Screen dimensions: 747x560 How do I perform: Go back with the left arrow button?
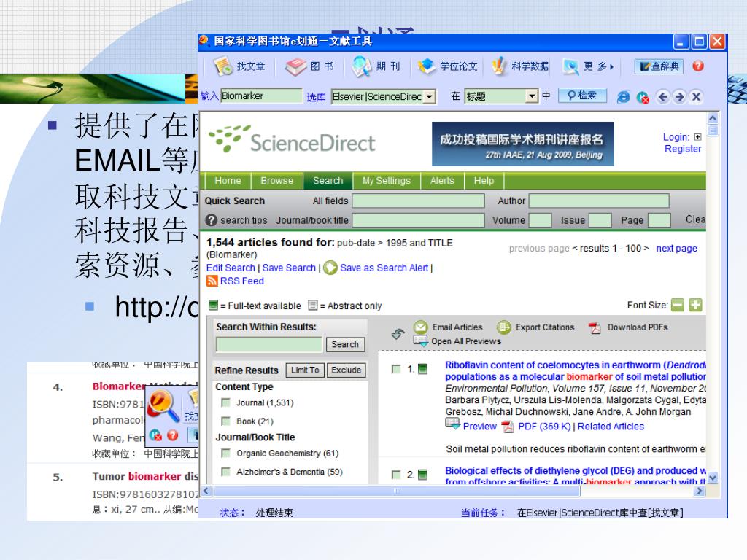tap(662, 97)
